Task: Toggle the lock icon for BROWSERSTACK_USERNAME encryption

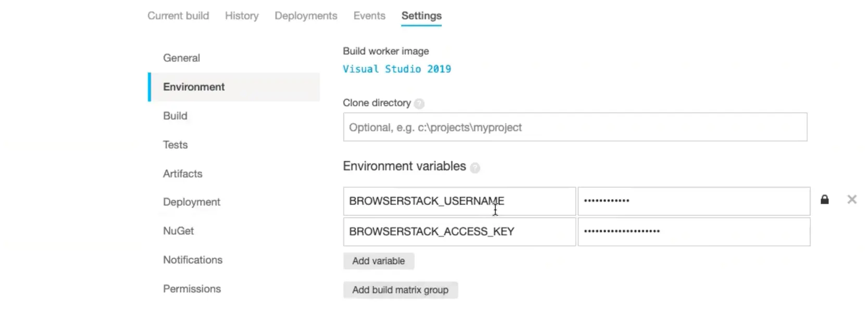Action: coord(824,200)
